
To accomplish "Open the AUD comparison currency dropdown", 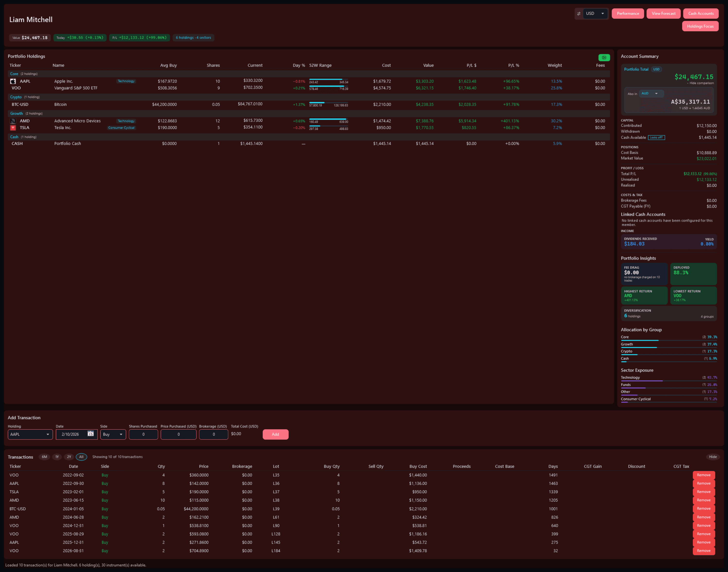I will [651, 93].
